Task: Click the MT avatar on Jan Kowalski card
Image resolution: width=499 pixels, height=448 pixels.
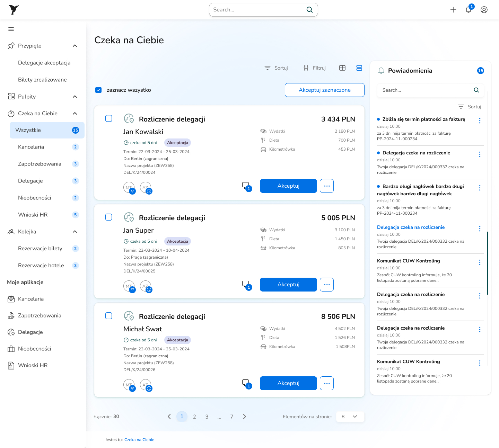Action: tap(129, 187)
